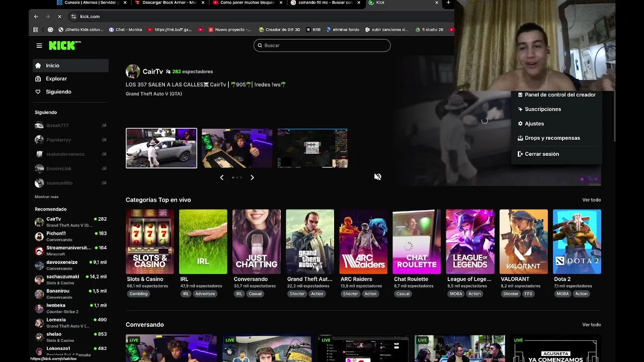Click Iwobeka avatar in sidebar

coord(39,308)
